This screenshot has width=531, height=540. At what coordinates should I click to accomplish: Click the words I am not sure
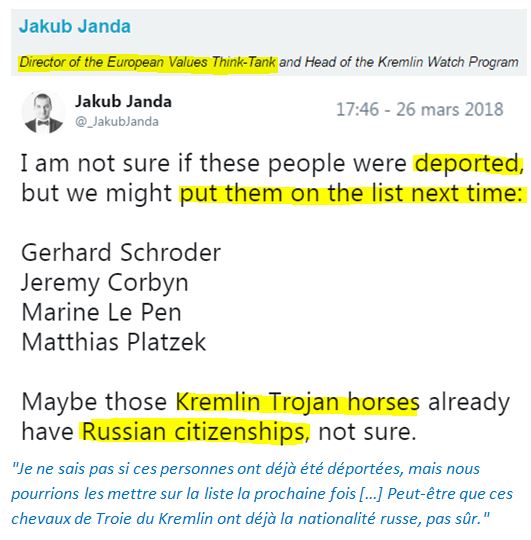point(95,163)
